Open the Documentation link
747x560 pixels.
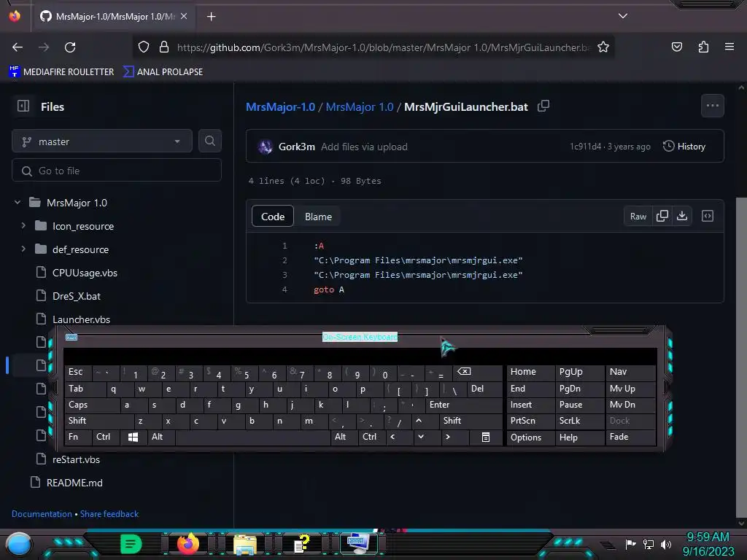(42, 514)
